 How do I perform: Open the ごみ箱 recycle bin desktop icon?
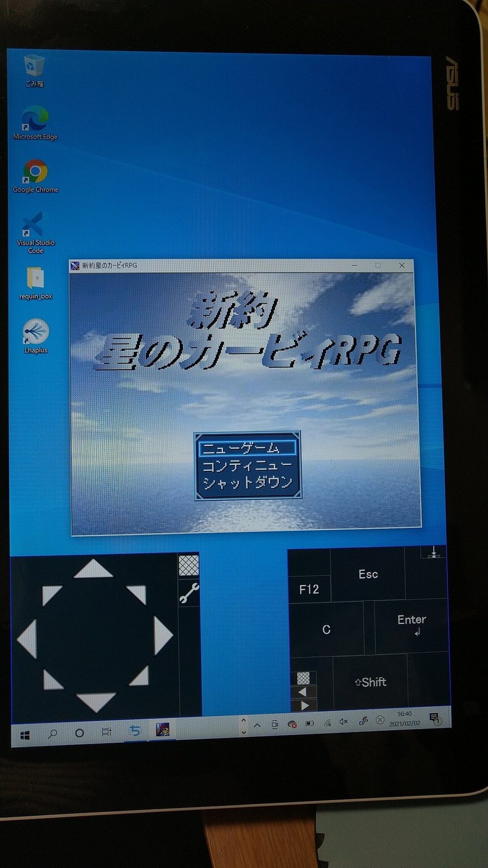pos(34,70)
